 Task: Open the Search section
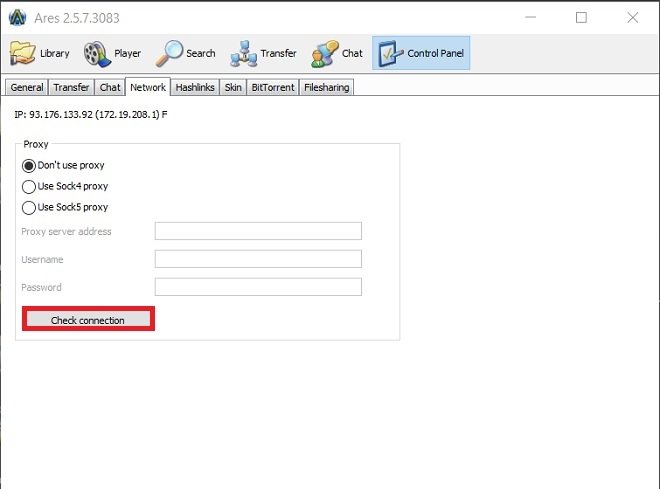(x=186, y=53)
